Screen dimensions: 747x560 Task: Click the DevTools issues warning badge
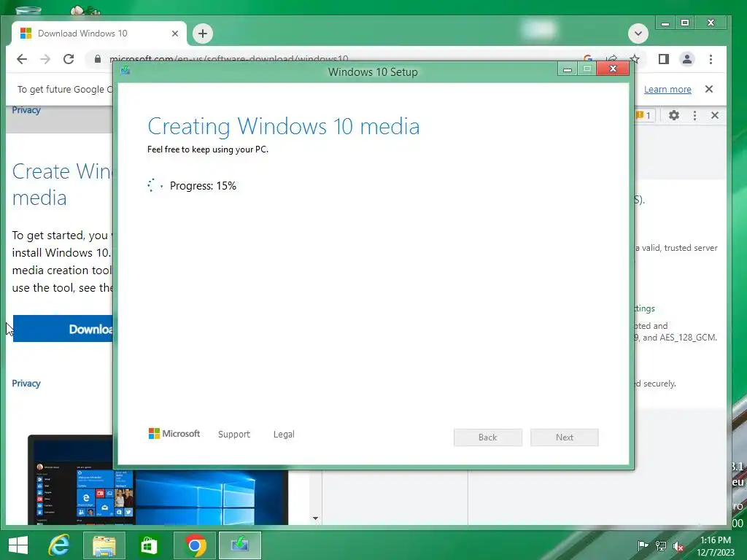click(644, 115)
